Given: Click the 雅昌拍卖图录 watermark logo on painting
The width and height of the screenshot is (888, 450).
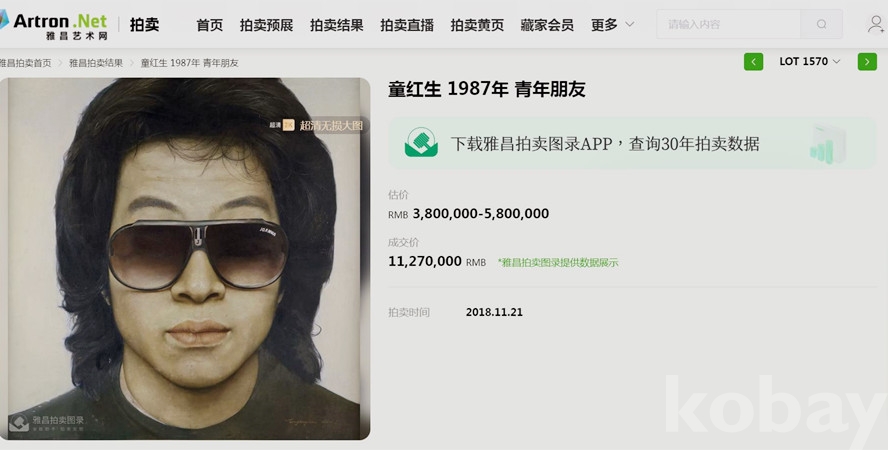Looking at the screenshot, I should pyautogui.click(x=48, y=422).
